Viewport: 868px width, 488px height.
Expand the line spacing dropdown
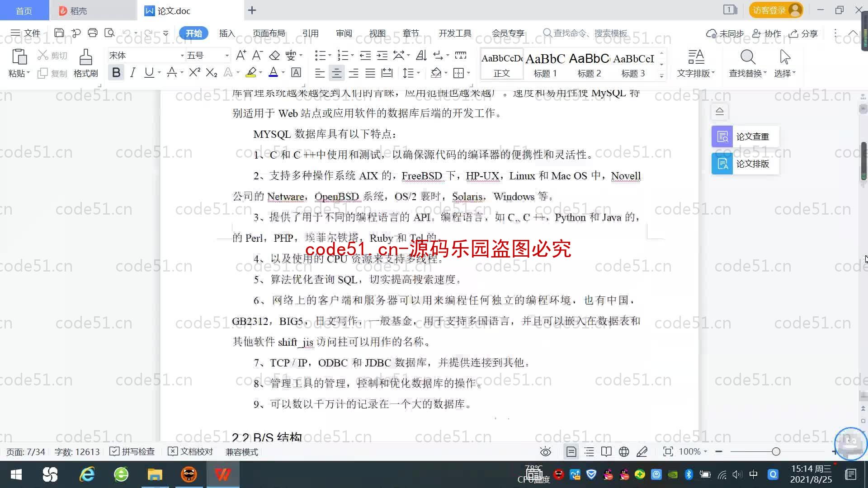[419, 72]
